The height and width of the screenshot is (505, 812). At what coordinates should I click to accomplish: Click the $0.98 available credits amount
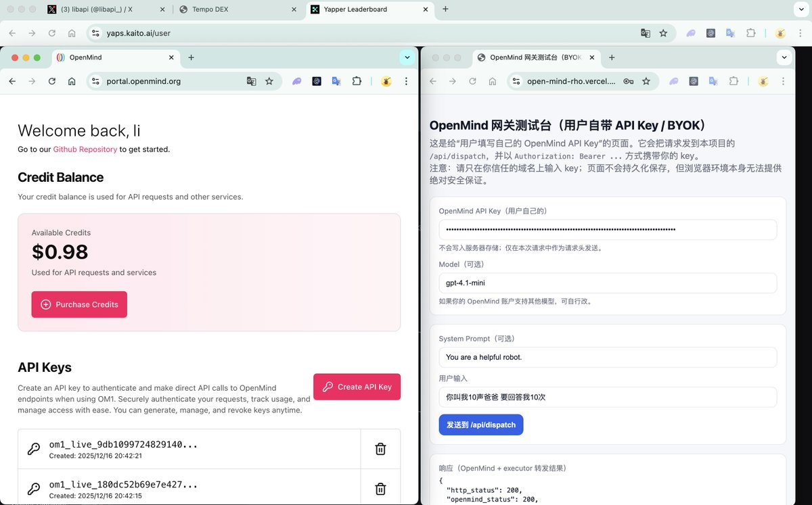point(60,251)
